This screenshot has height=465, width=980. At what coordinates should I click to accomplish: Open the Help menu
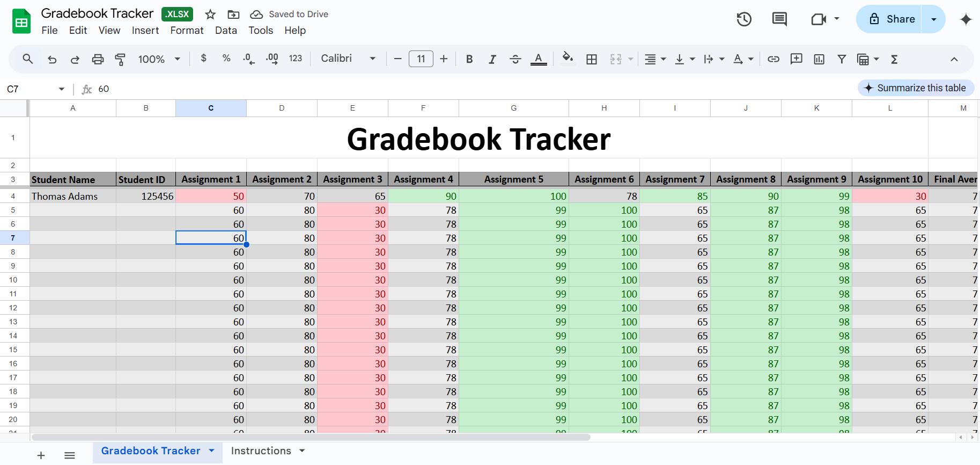pos(295,31)
